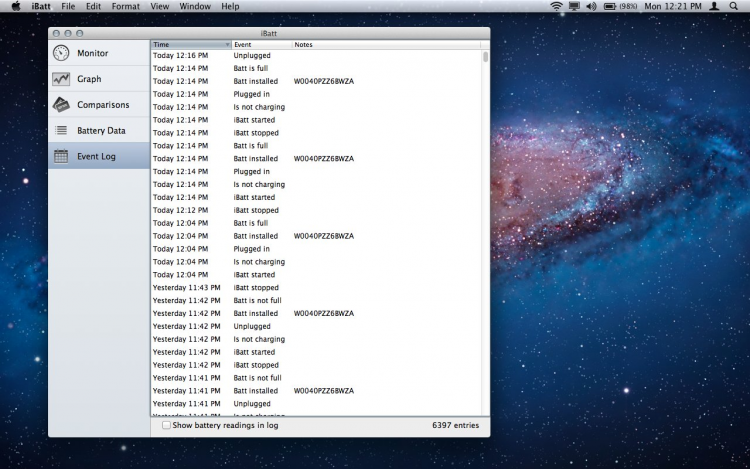This screenshot has width=750, height=469.
Task: Click serial note on Today 12:04 PM row
Action: coord(324,236)
